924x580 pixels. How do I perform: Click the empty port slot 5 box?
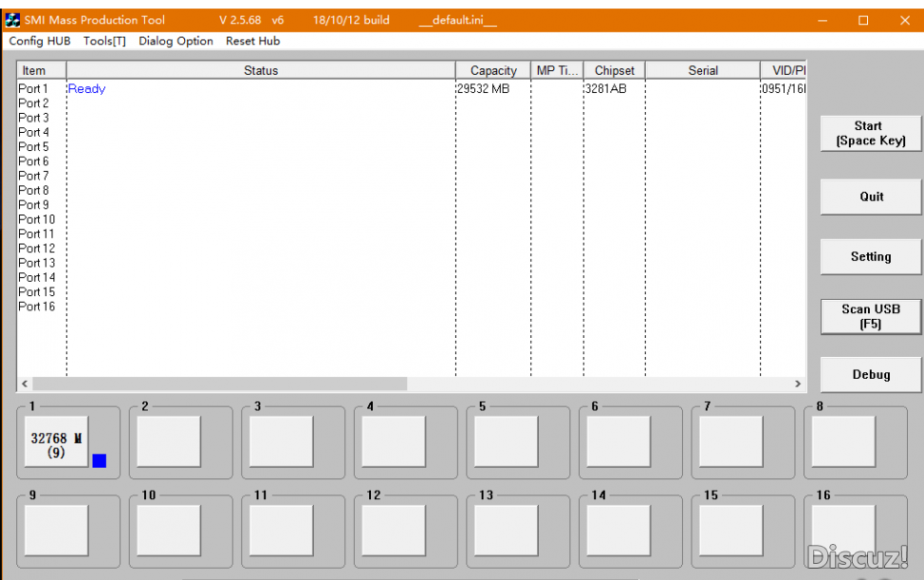(507, 441)
